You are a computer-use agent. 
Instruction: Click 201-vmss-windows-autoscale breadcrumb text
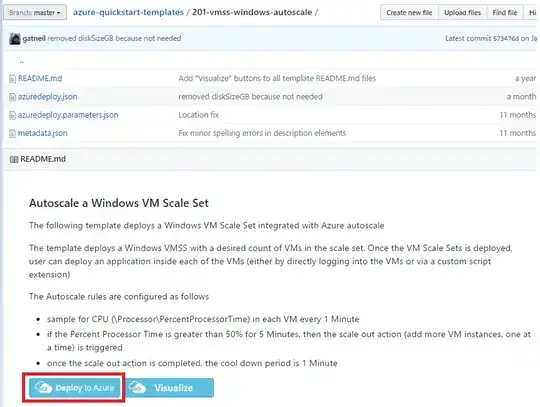click(252, 12)
